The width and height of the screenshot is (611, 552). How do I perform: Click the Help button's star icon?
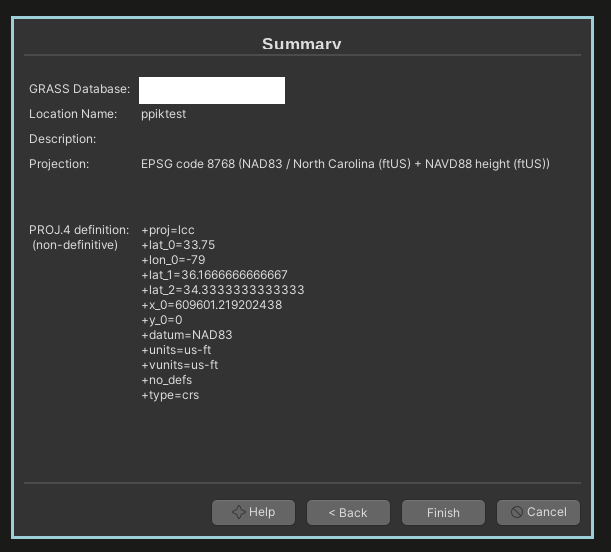pyautogui.click(x=238, y=512)
